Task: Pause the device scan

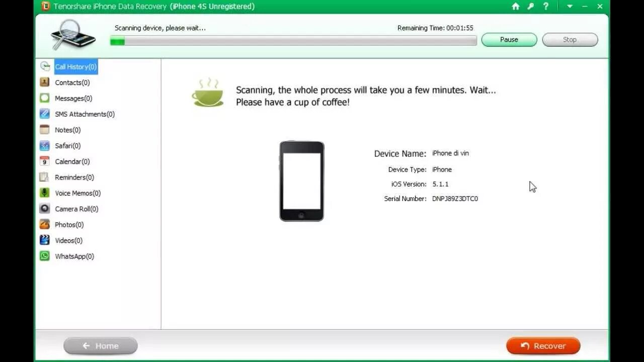Action: tap(509, 40)
